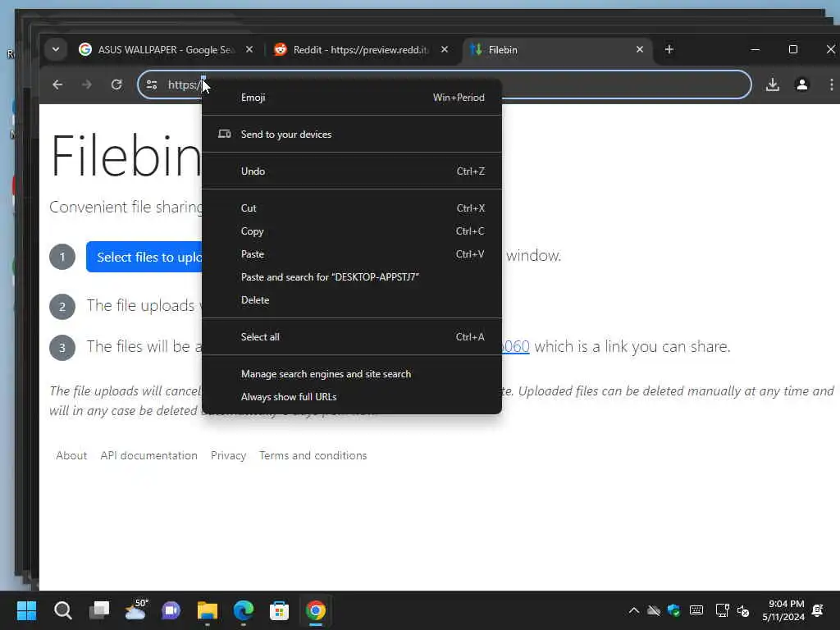Click the Google Chrome taskbar icon

pyautogui.click(x=316, y=610)
